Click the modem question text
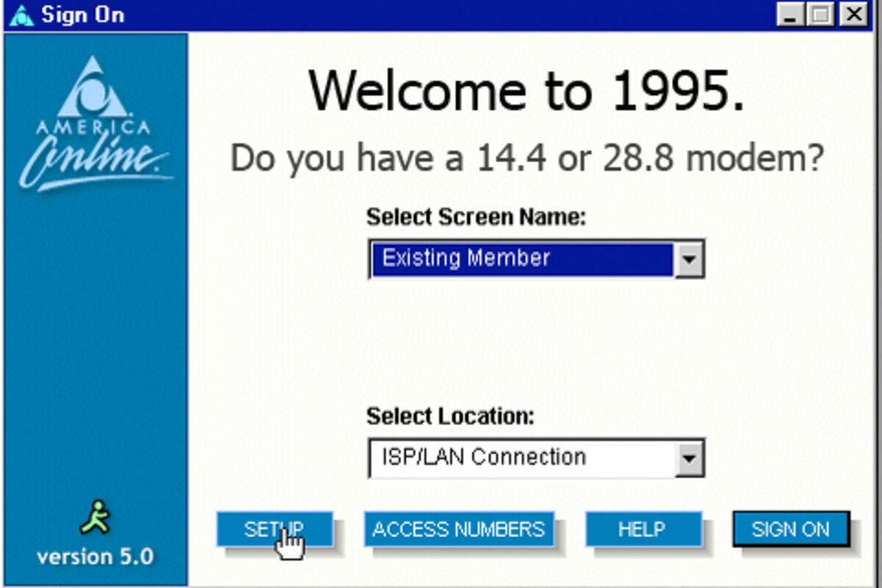The height and width of the screenshot is (588, 882). pyautogui.click(x=527, y=159)
